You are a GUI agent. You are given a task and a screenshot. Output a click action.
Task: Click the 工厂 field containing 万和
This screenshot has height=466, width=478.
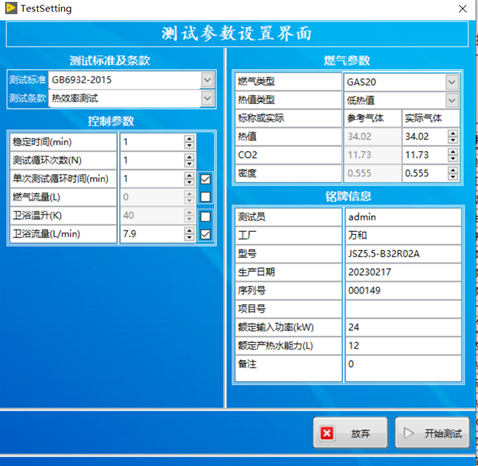click(403, 235)
